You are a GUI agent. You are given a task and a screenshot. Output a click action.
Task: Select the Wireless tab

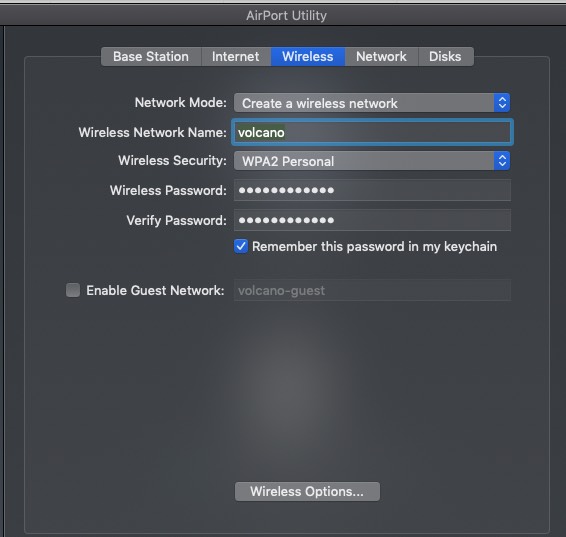pyautogui.click(x=308, y=57)
